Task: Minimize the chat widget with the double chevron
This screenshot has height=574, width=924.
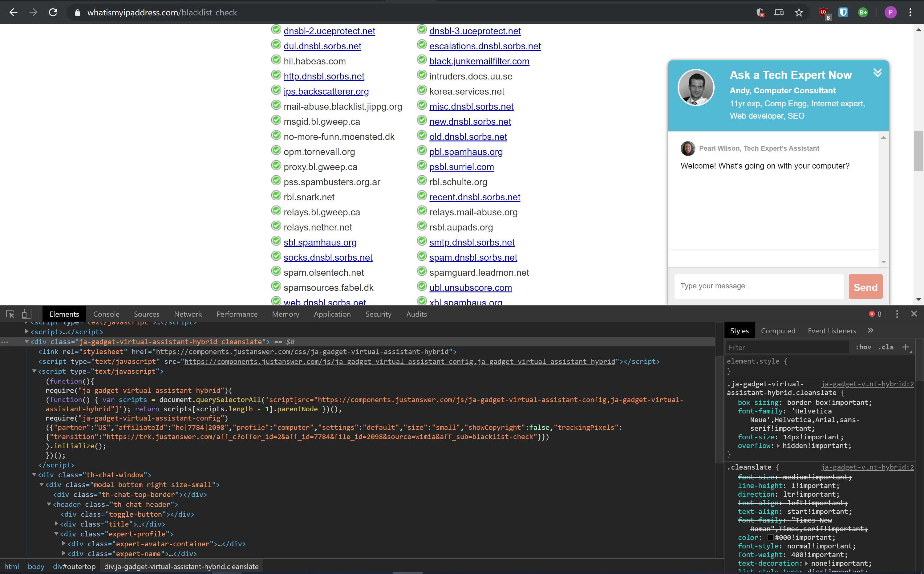Action: [x=878, y=72]
